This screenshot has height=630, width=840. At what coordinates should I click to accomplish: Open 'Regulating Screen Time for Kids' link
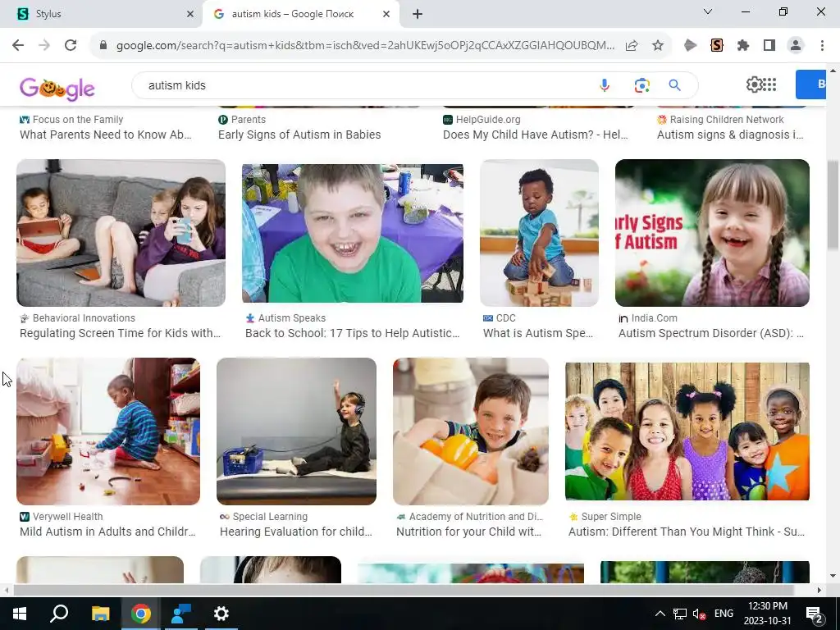(120, 333)
